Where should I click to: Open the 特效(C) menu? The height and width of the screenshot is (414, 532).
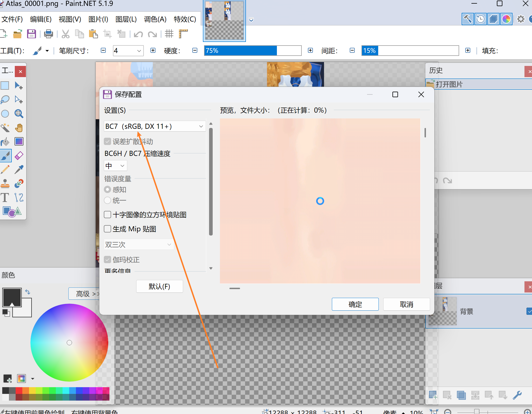185,19
